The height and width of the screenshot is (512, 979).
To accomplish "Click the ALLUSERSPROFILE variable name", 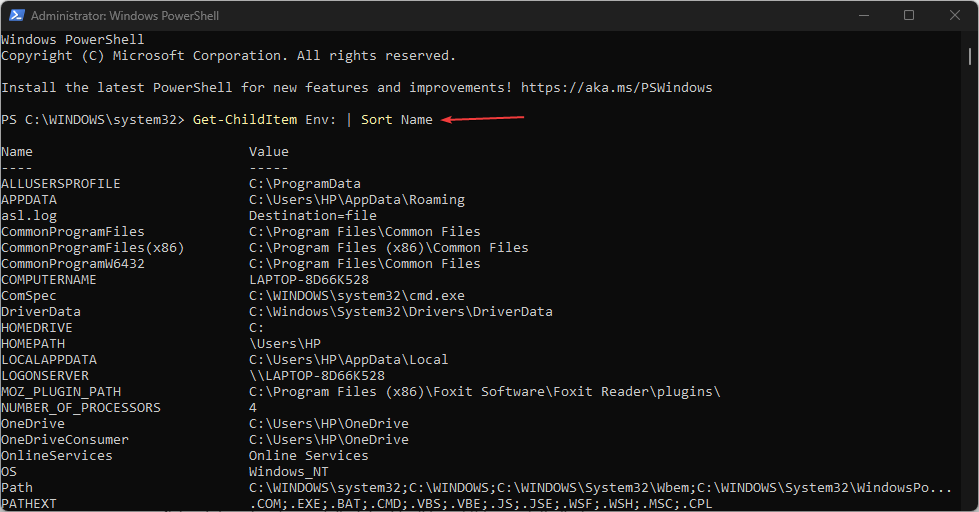I will pos(61,184).
